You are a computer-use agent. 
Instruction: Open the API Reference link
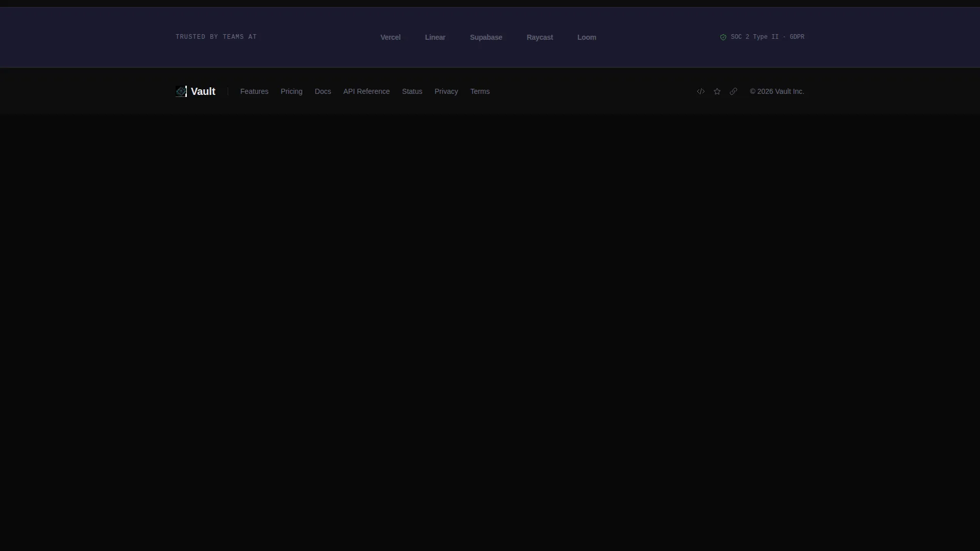pyautogui.click(x=366, y=91)
